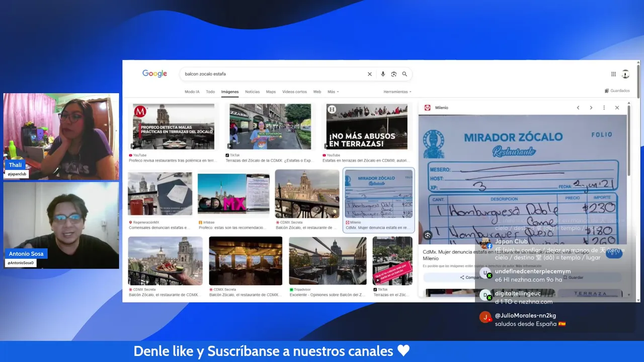644x362 pixels.
Task: Click the digitaltellingeuc chat username
Action: [518, 293]
